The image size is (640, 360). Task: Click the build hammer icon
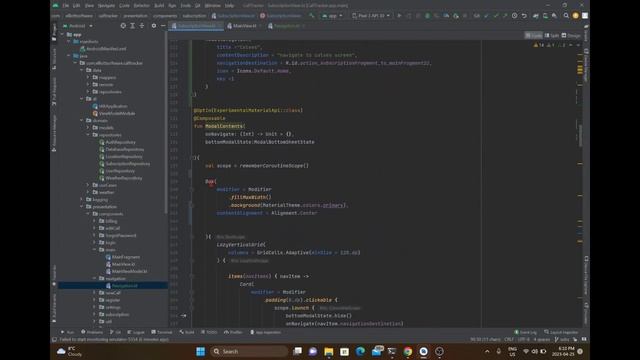[x=312, y=16]
